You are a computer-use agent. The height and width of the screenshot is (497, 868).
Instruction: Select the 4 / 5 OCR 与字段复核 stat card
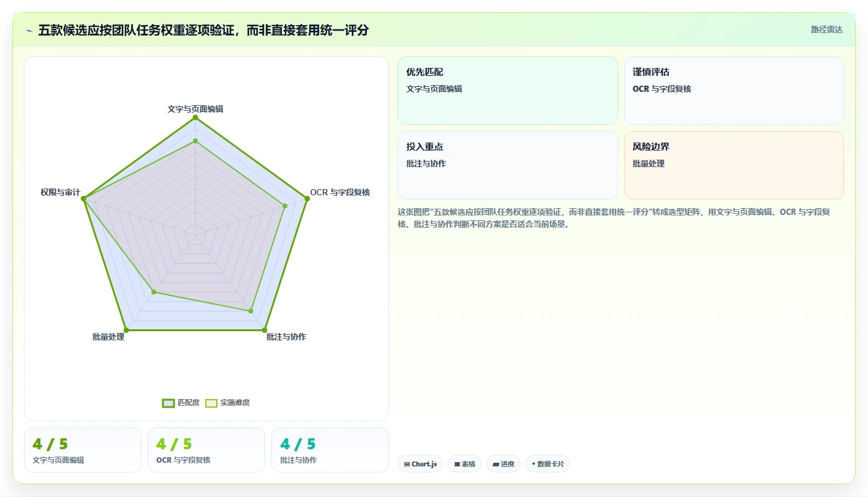pos(206,450)
